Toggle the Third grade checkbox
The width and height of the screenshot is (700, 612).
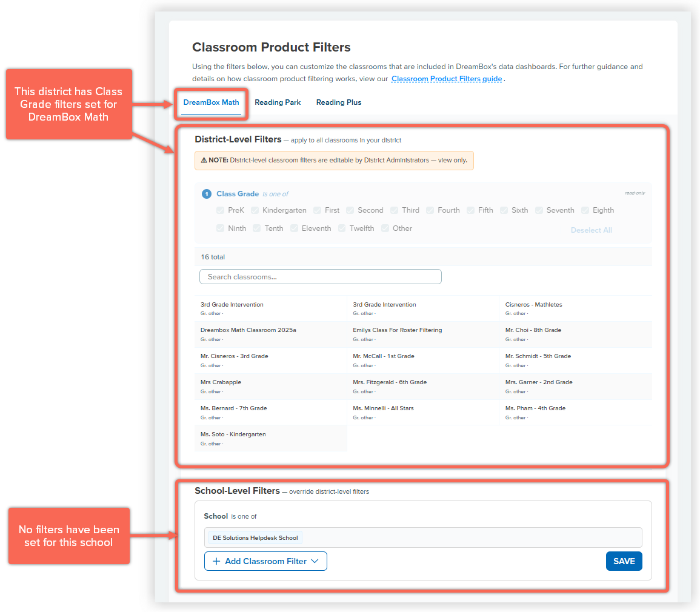click(x=394, y=210)
